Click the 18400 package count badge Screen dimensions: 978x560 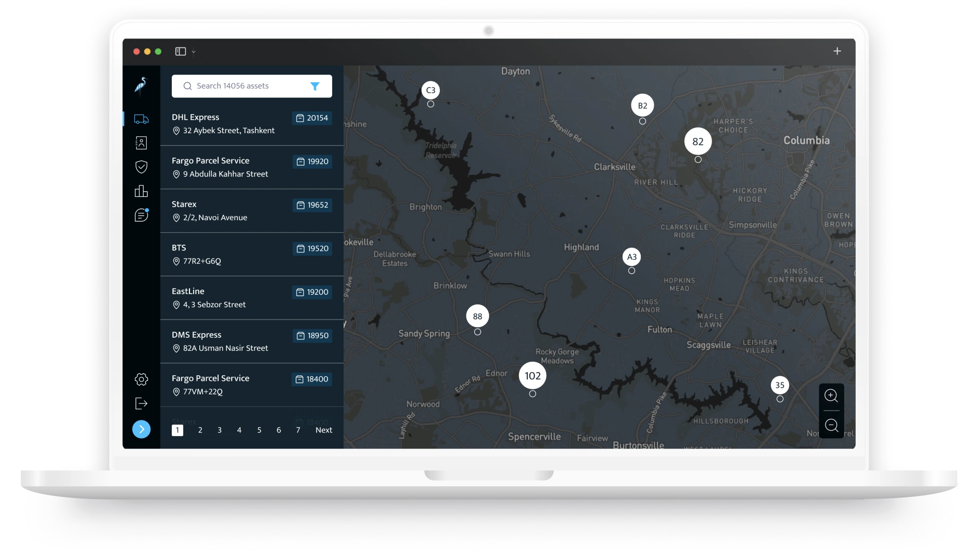point(312,379)
